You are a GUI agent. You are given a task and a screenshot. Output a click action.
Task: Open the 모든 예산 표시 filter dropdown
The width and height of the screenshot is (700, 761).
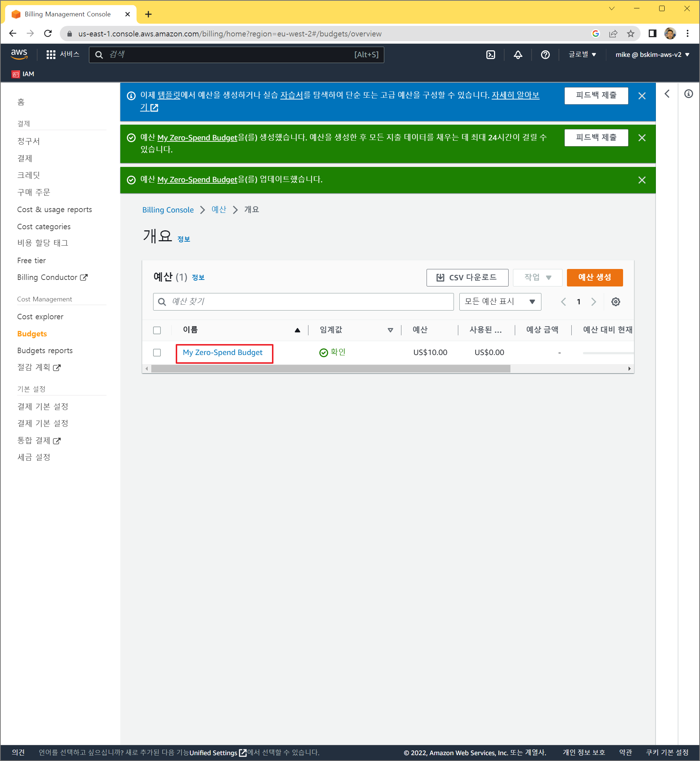click(500, 302)
